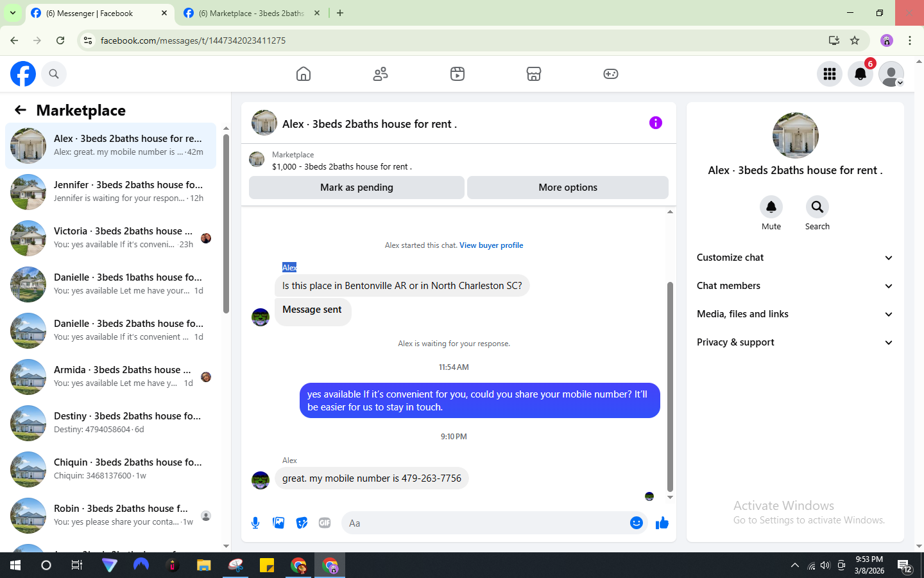
Task: Open Windows Start menu
Action: [15, 565]
